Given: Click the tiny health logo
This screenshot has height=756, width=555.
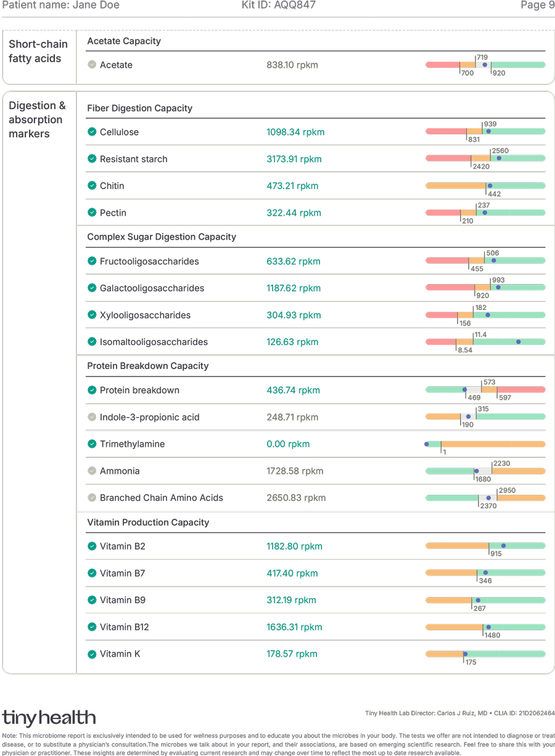Looking at the screenshot, I should pyautogui.click(x=49, y=718).
